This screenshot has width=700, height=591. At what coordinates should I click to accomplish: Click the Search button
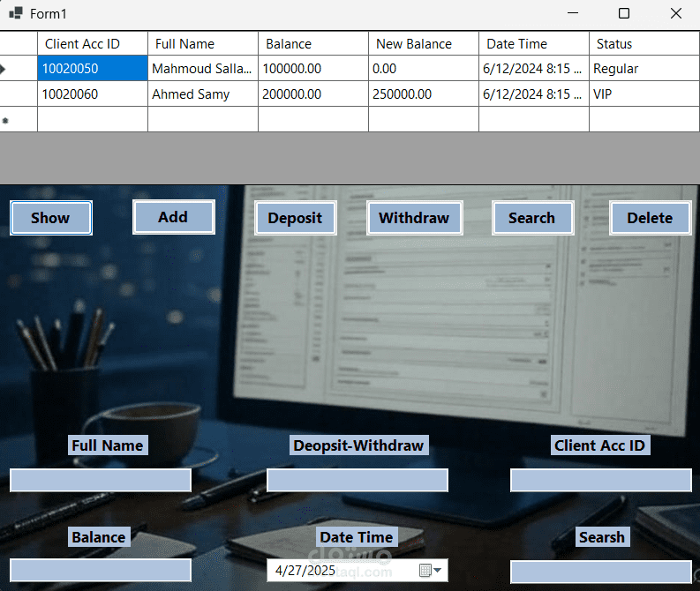(532, 218)
